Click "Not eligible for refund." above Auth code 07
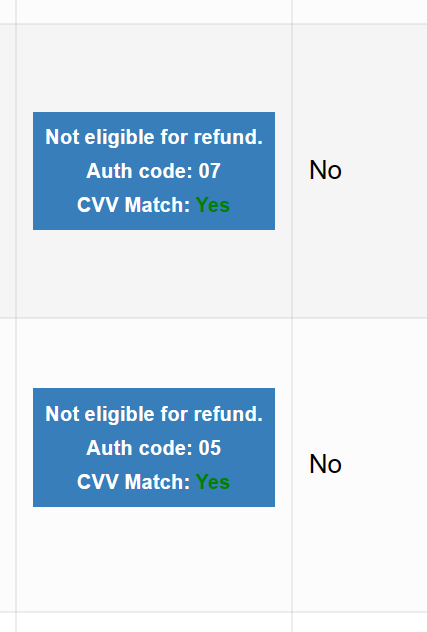 click(x=154, y=137)
